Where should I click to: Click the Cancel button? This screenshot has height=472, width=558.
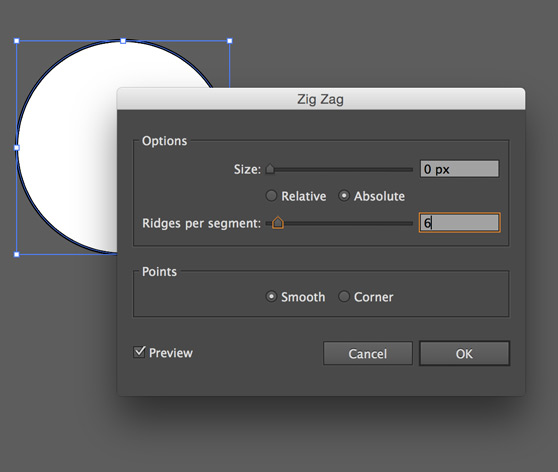pos(368,353)
